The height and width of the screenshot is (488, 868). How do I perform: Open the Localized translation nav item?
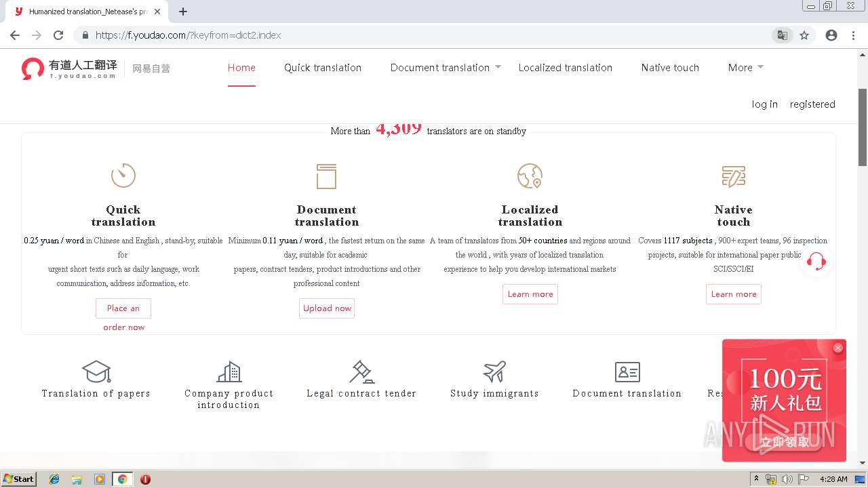[566, 68]
